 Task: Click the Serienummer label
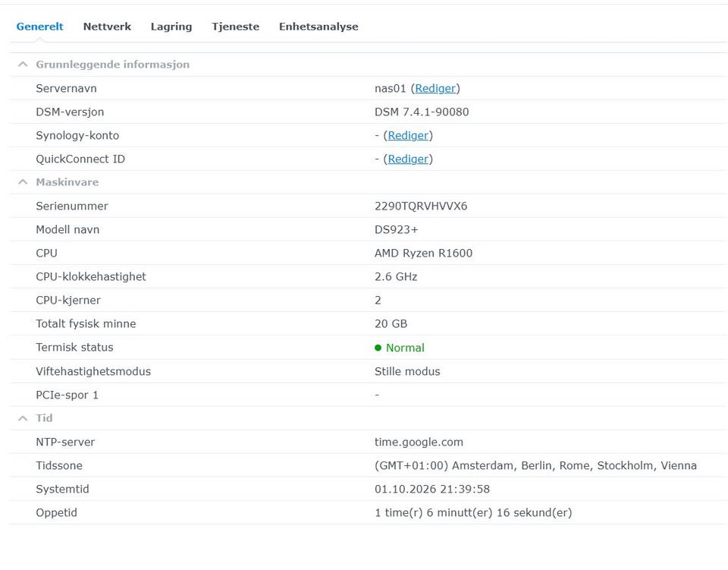pos(72,206)
